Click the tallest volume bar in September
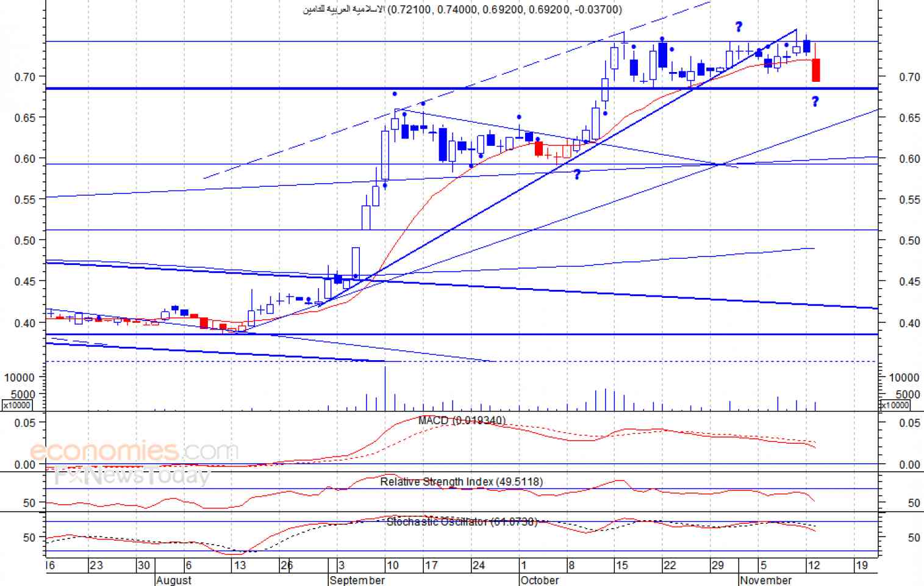Viewport: 924px width, 586px height. pos(385,388)
